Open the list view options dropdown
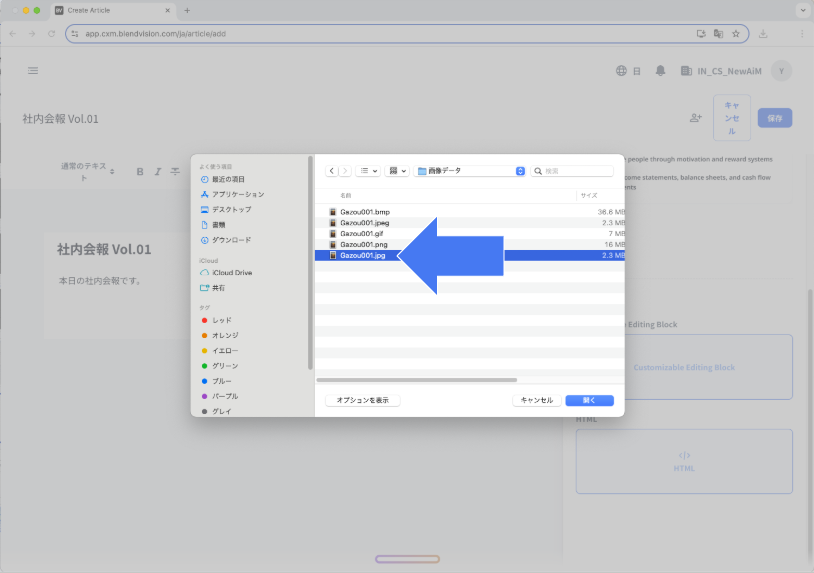This screenshot has height=573, width=814. (368, 171)
